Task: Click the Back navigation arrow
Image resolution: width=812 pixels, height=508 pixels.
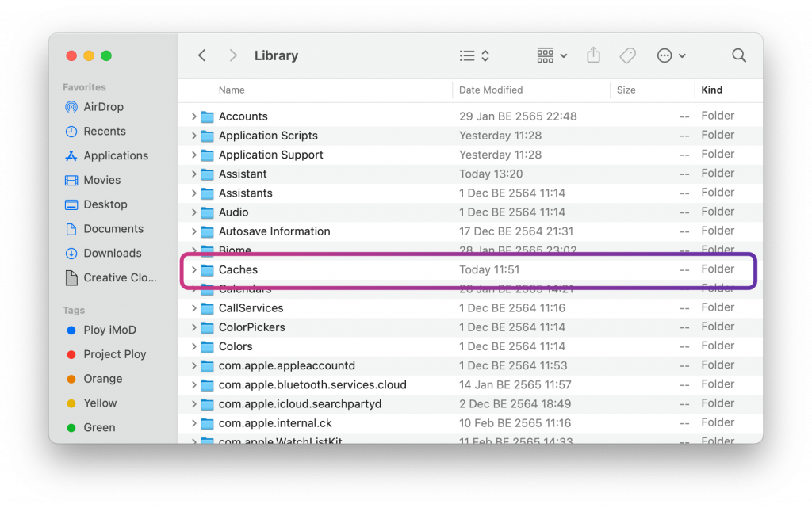Action: [202, 55]
